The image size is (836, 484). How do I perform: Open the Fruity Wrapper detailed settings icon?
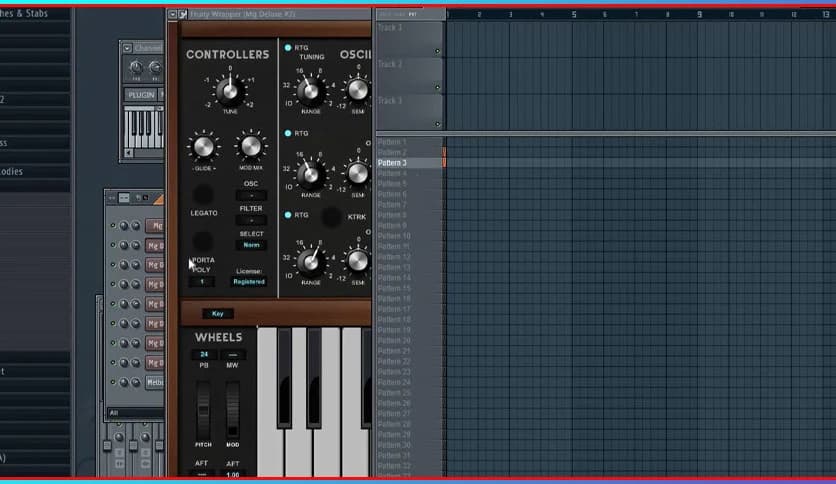[x=183, y=14]
